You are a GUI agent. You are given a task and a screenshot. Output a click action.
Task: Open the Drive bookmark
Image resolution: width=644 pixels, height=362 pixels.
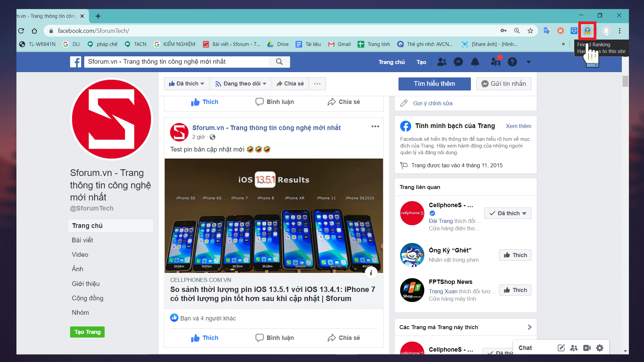278,44
